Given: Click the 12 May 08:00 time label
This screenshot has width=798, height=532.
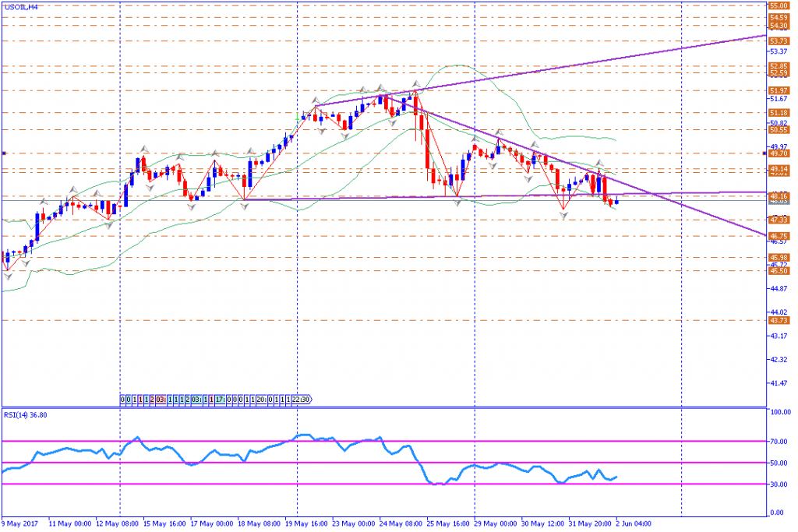Looking at the screenshot, I should [117, 523].
